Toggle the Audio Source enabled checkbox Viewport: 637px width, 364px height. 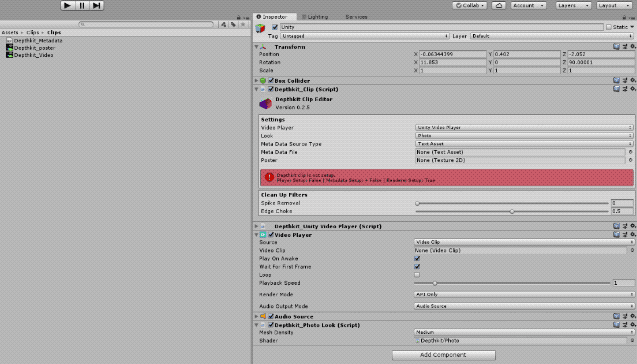pyautogui.click(x=271, y=316)
